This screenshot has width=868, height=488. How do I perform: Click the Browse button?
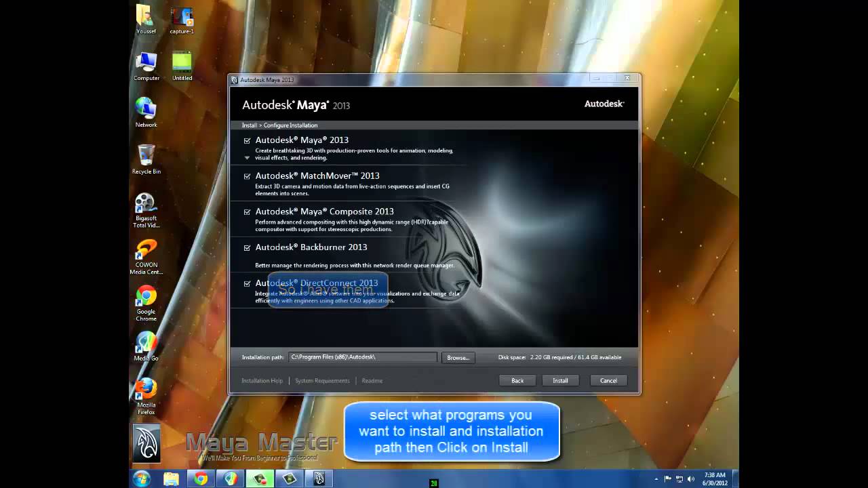458,358
